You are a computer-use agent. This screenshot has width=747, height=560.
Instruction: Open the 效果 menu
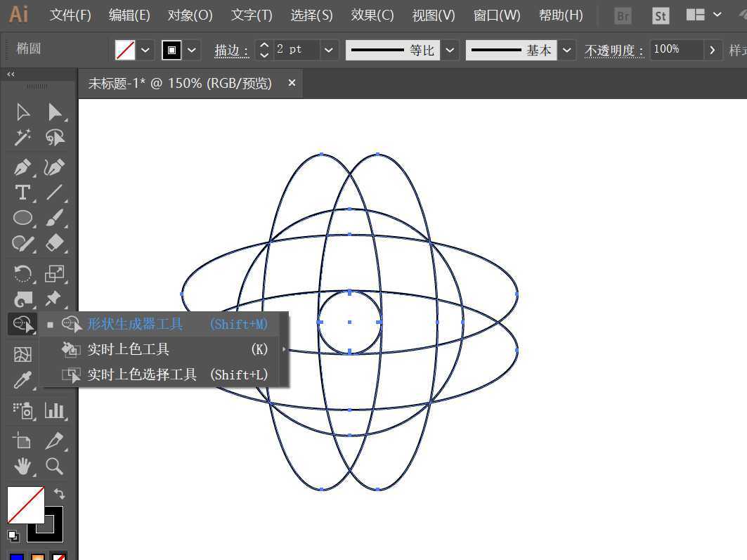coord(372,15)
